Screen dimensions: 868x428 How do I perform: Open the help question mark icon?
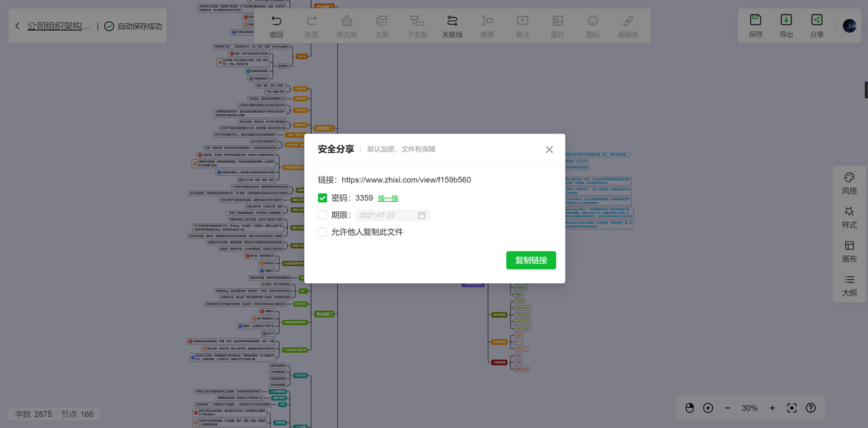pos(811,408)
